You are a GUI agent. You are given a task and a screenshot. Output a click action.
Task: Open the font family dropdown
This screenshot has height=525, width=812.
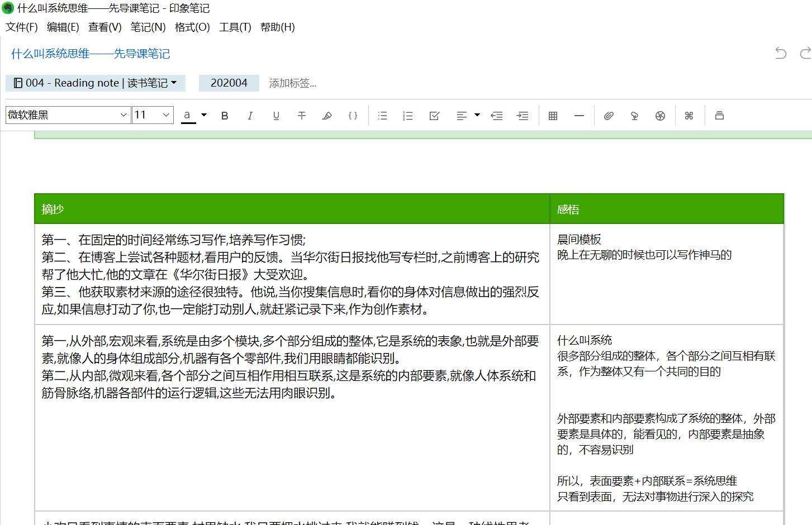[x=68, y=115]
